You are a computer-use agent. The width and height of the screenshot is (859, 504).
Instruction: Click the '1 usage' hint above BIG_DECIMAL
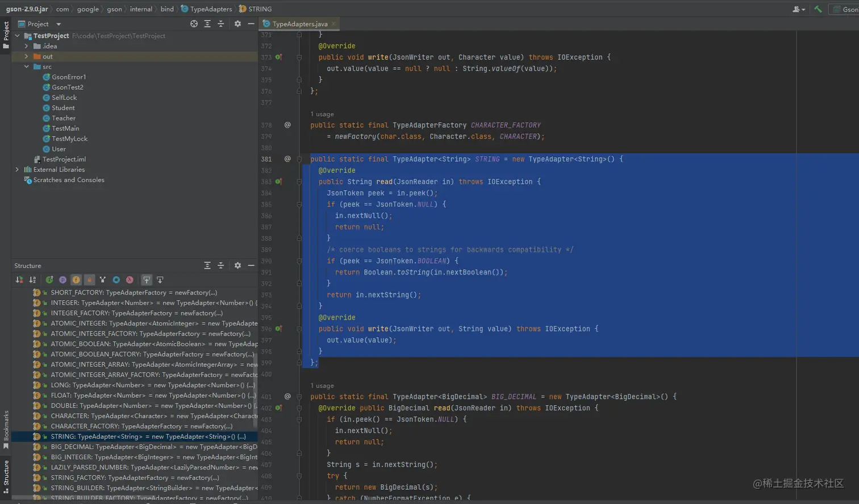[x=322, y=386]
